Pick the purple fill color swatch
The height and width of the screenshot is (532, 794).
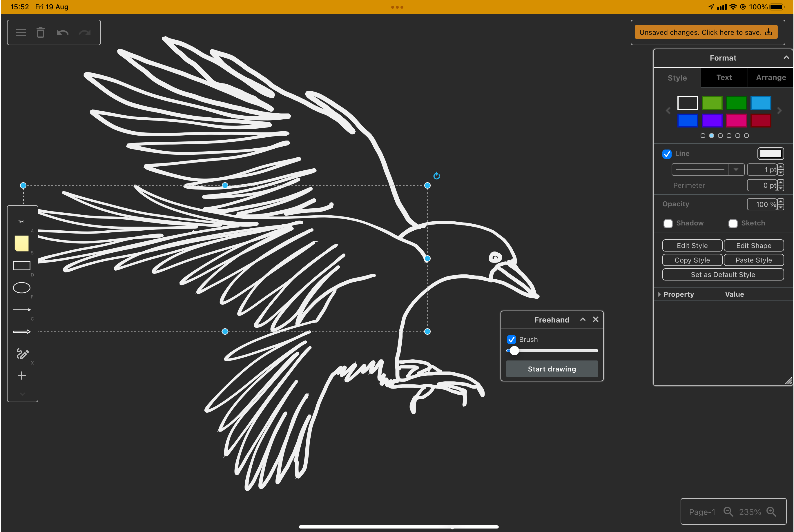pyautogui.click(x=712, y=121)
